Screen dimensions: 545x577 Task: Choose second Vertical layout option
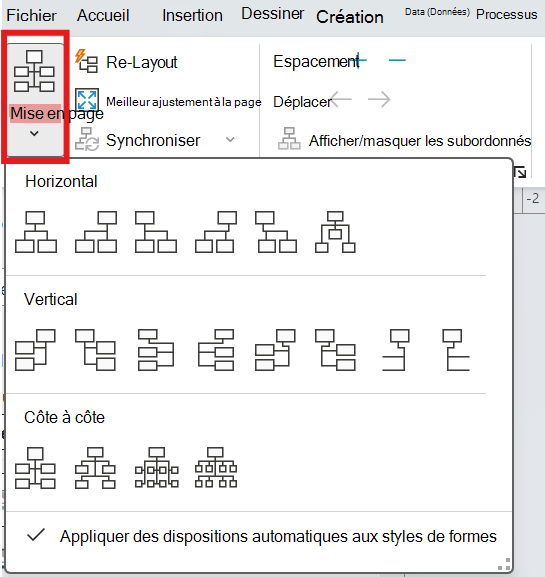95,350
